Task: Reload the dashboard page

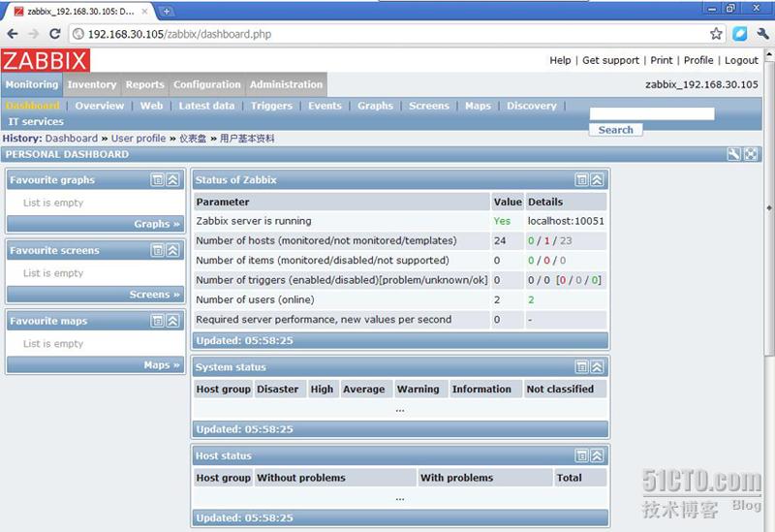Action: pos(55,34)
